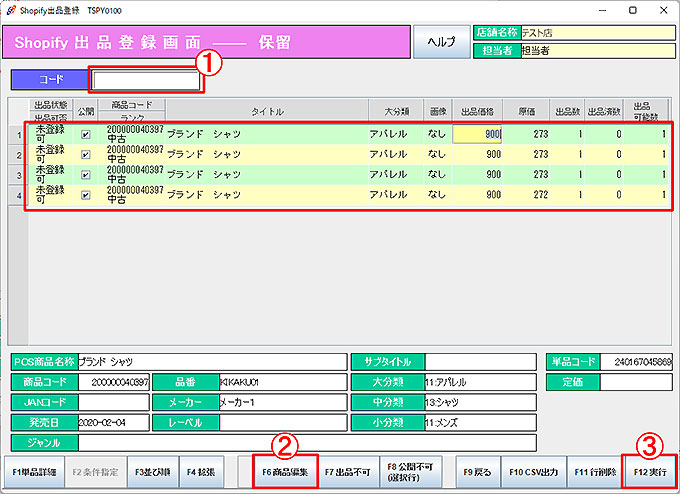The image size is (680, 494).
Task: Click the JANコード field
Action: click(114, 402)
